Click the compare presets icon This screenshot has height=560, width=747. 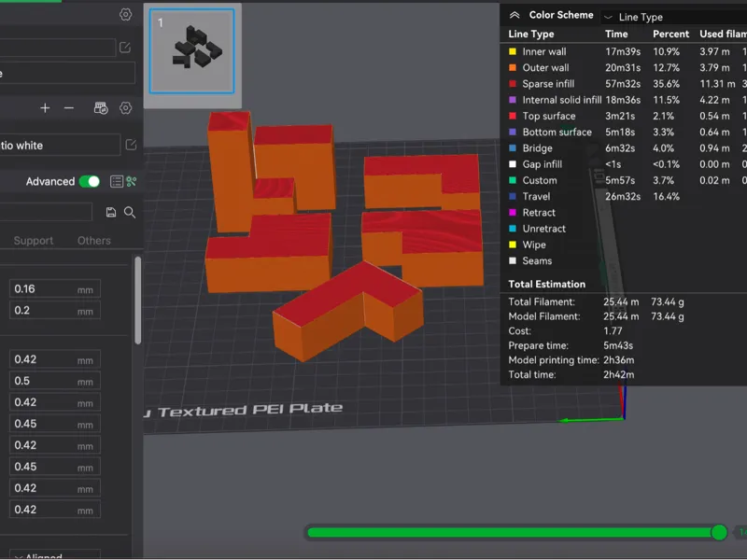point(132,181)
